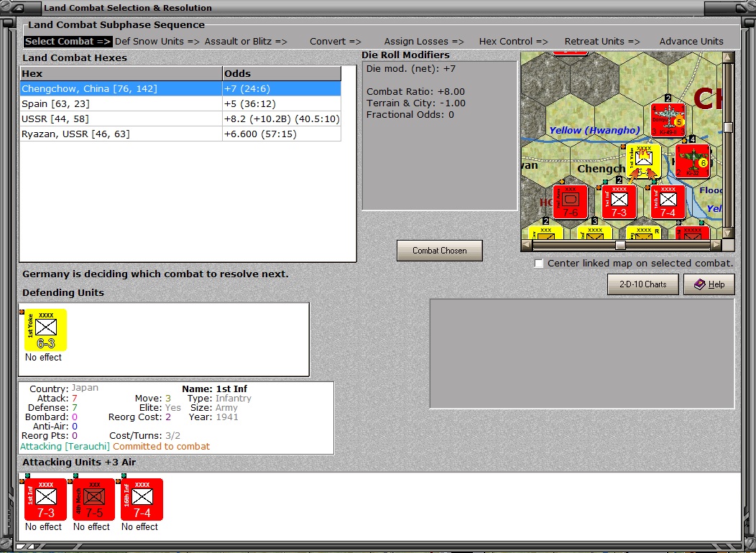Click Select Combat => subphase step

(68, 42)
